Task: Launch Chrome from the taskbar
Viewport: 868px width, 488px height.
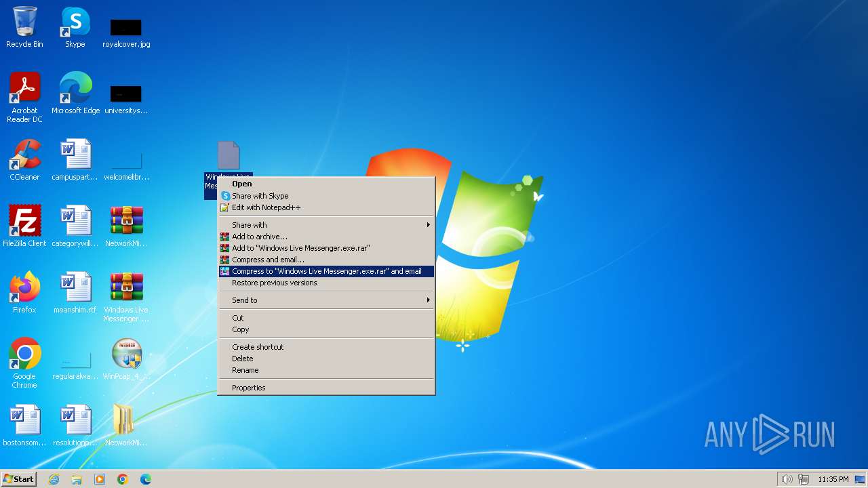Action: [x=123, y=479]
